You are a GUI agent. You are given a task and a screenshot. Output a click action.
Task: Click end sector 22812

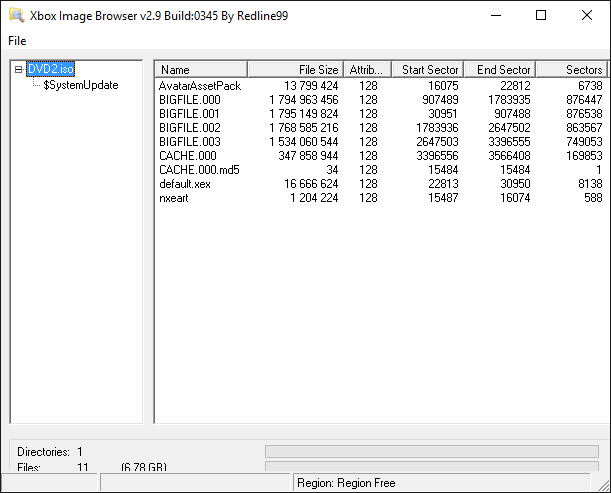click(515, 85)
